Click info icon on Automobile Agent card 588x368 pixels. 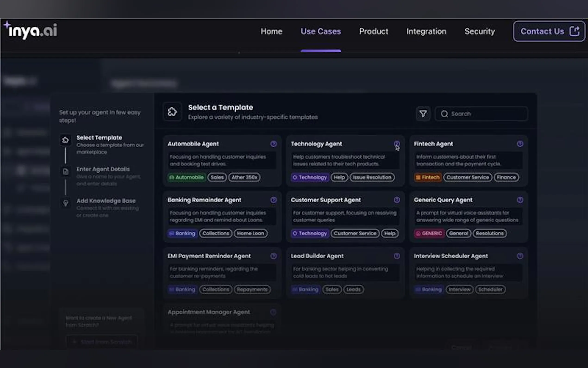click(x=273, y=144)
